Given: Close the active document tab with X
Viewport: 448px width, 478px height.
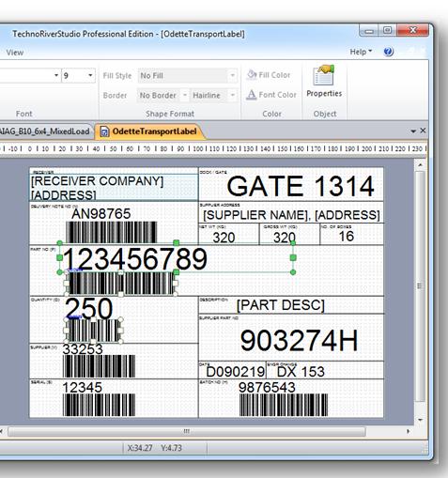Looking at the screenshot, I should [x=423, y=131].
